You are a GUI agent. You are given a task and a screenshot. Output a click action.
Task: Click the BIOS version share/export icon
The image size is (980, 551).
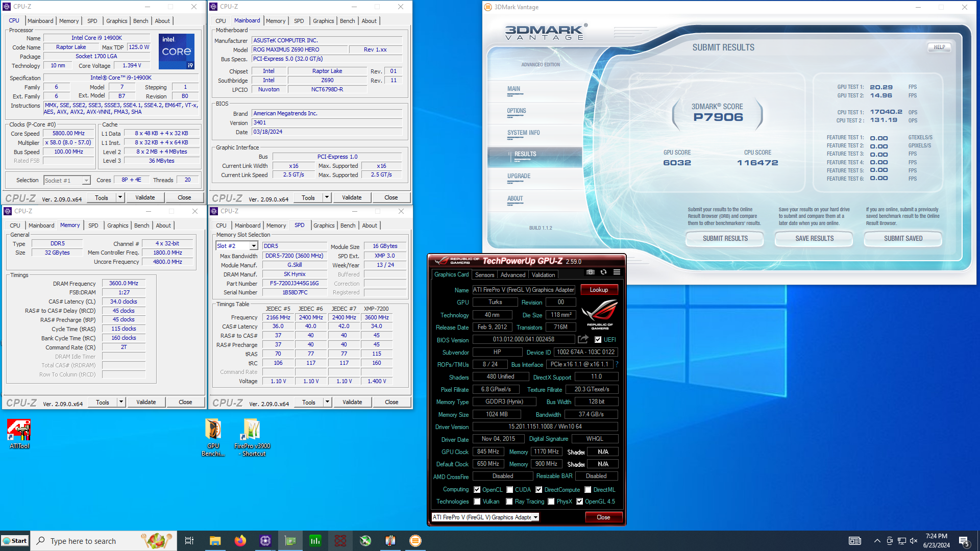583,339
